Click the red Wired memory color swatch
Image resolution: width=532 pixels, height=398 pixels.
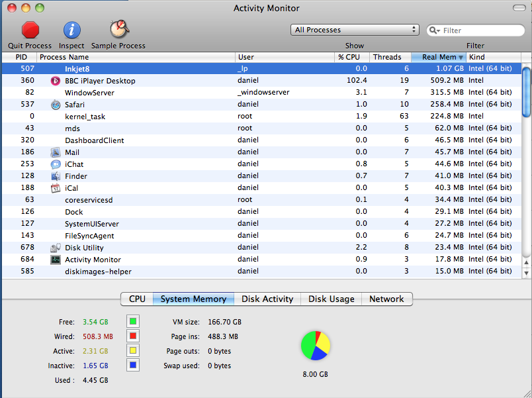click(x=133, y=336)
